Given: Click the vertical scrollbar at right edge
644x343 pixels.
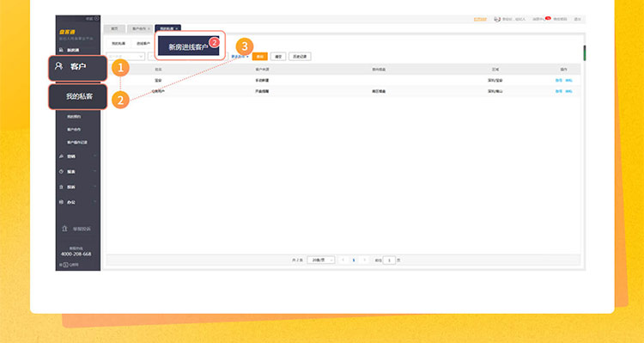Looking at the screenshot, I should pos(585,53).
